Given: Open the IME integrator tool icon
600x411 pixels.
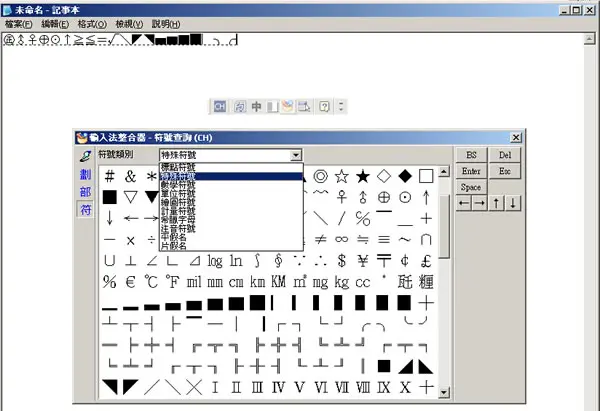Looking at the screenshot, I should click(287, 106).
